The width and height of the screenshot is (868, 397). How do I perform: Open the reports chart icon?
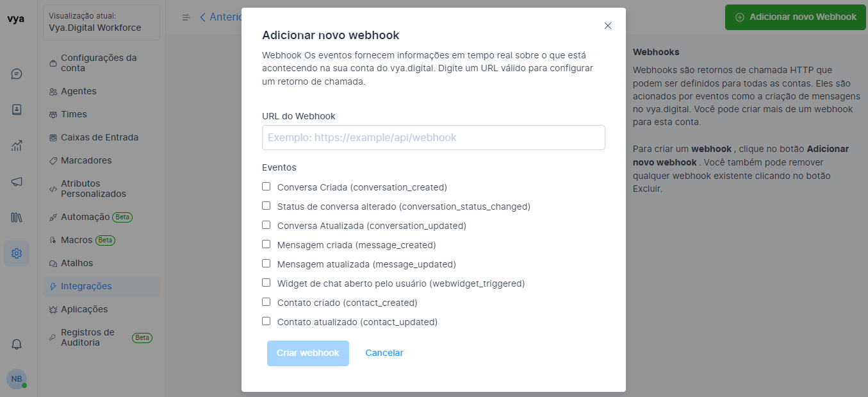click(x=17, y=146)
